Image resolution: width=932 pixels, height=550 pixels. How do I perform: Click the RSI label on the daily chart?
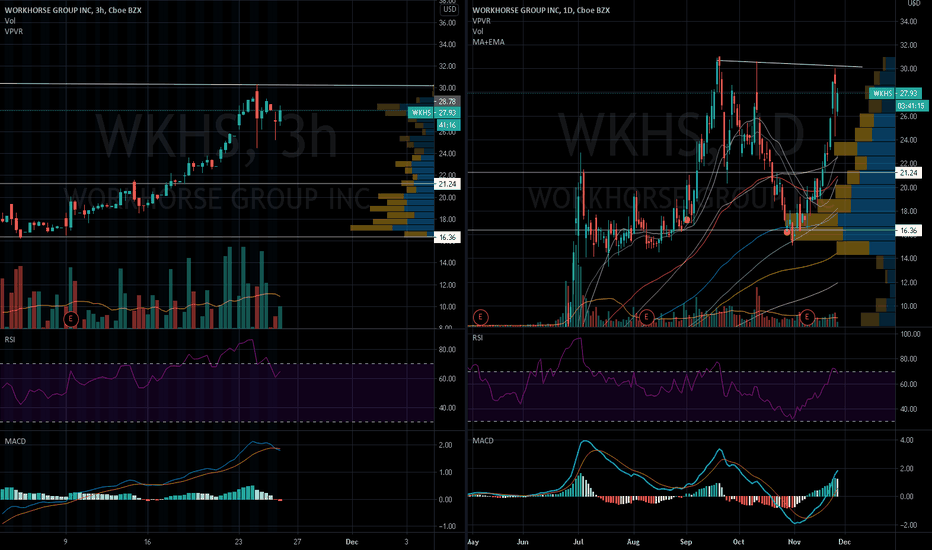(478, 338)
